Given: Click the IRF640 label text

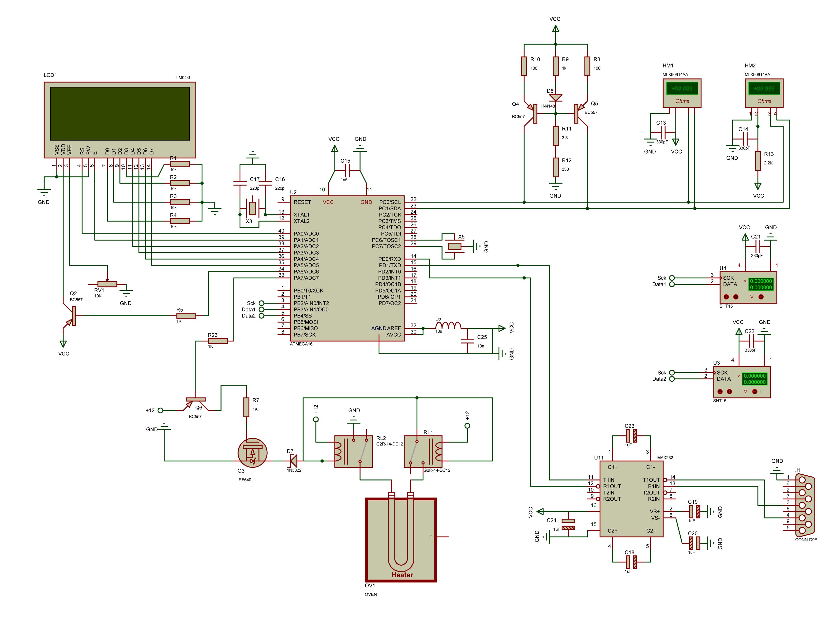Looking at the screenshot, I should coord(244,480).
